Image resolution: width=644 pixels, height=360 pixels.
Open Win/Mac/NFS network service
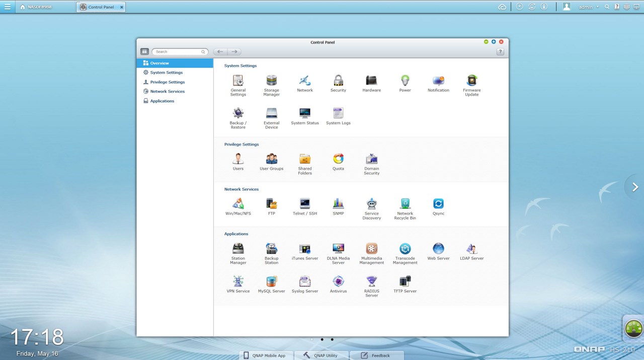click(x=238, y=206)
